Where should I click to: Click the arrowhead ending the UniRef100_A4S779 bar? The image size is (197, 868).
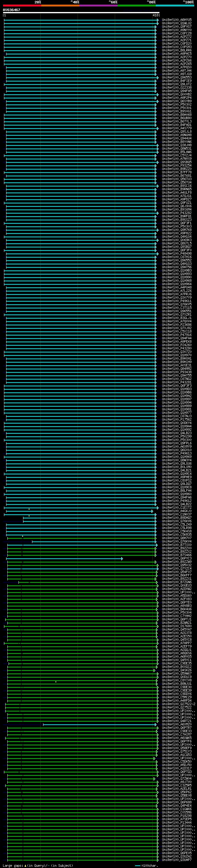point(158,128)
